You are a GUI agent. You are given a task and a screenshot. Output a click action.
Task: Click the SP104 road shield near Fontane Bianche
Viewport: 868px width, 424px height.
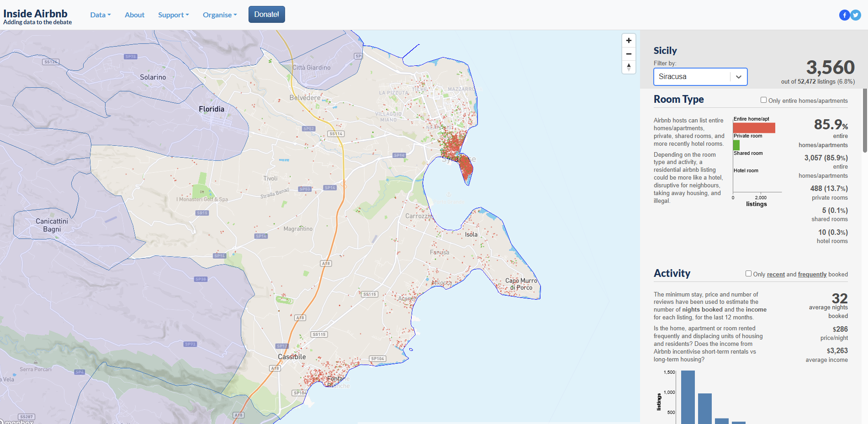coord(300,393)
